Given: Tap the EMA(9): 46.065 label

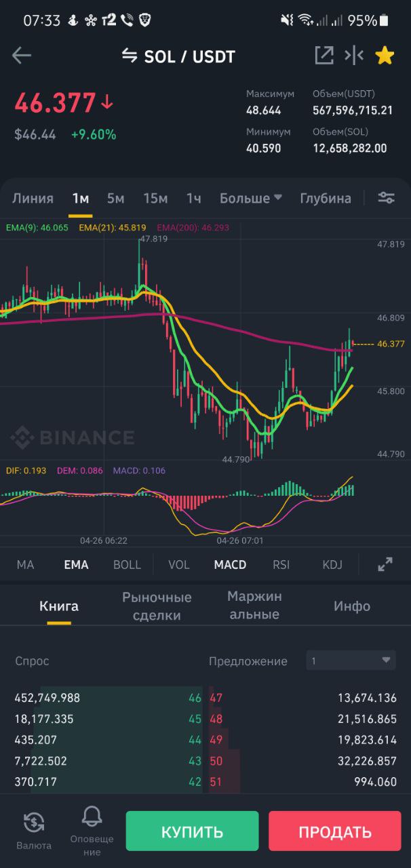Looking at the screenshot, I should pos(37,228).
